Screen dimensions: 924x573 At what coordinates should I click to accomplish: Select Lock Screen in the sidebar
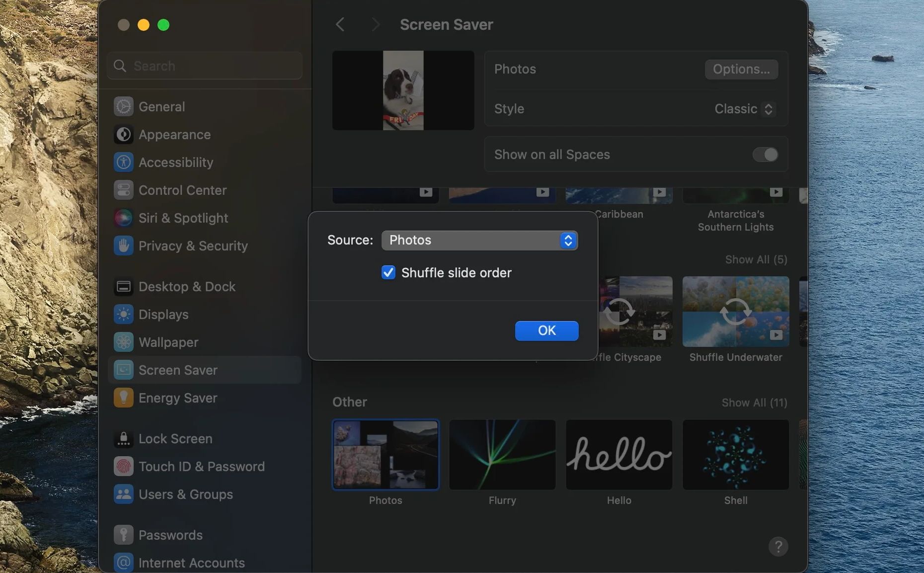pos(123,439)
